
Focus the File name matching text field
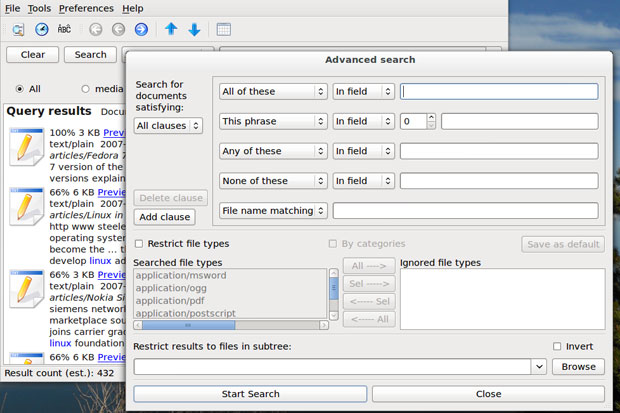point(465,211)
